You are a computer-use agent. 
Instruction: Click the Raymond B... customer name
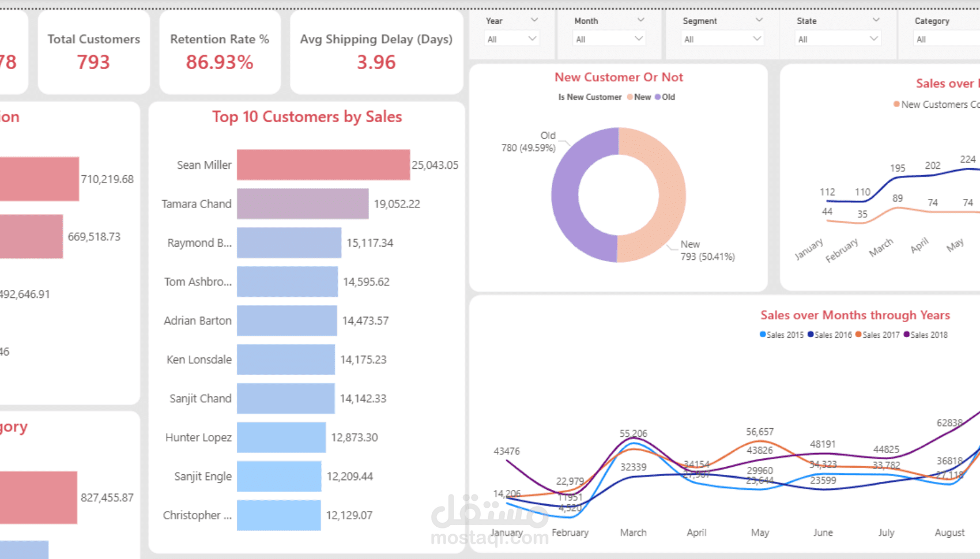pyautogui.click(x=199, y=243)
